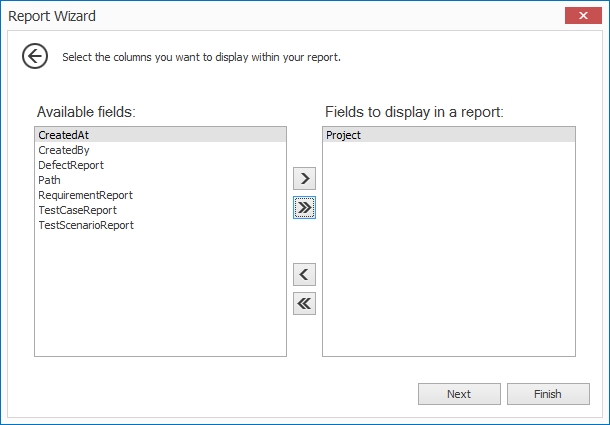Remove selected field with single left arrow

tap(305, 274)
